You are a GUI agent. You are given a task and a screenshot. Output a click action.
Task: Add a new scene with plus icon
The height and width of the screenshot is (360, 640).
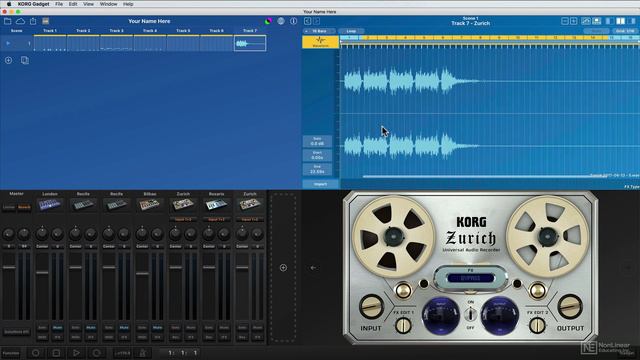click(9, 60)
